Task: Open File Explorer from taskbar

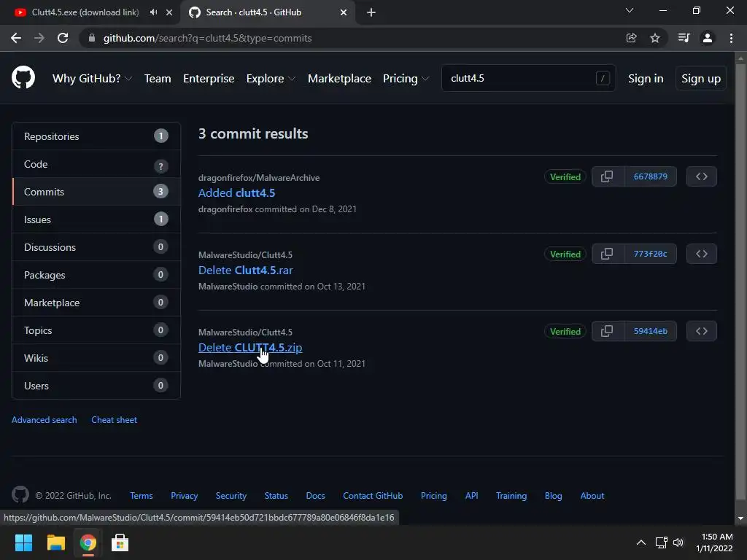Action: 55,542
